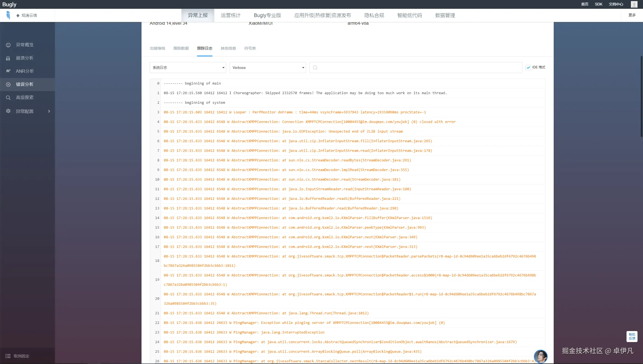The height and width of the screenshot is (364, 643).
Task: Open the 系统日志 log type dropdown
Action: click(x=188, y=68)
